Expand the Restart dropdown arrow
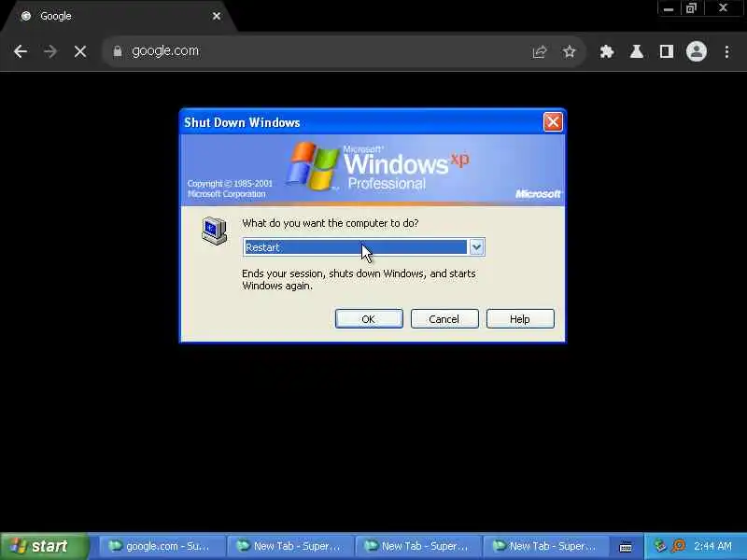The height and width of the screenshot is (560, 747). tap(476, 247)
